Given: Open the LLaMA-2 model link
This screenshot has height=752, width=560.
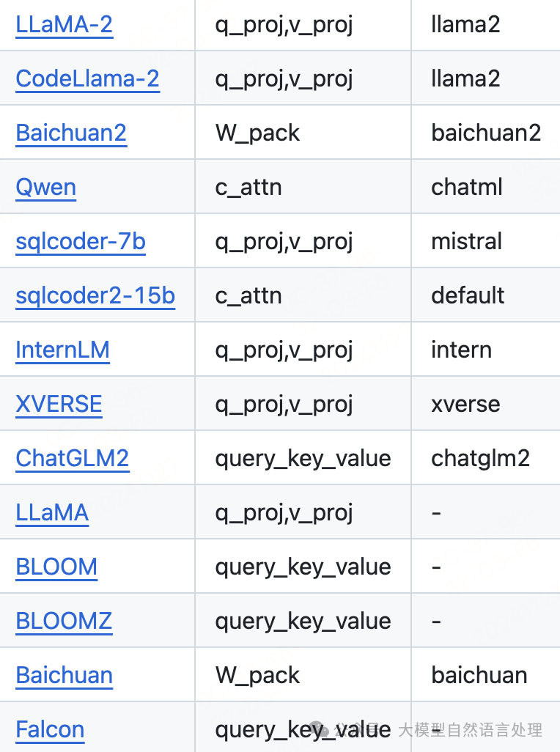Looking at the screenshot, I should pos(64,25).
